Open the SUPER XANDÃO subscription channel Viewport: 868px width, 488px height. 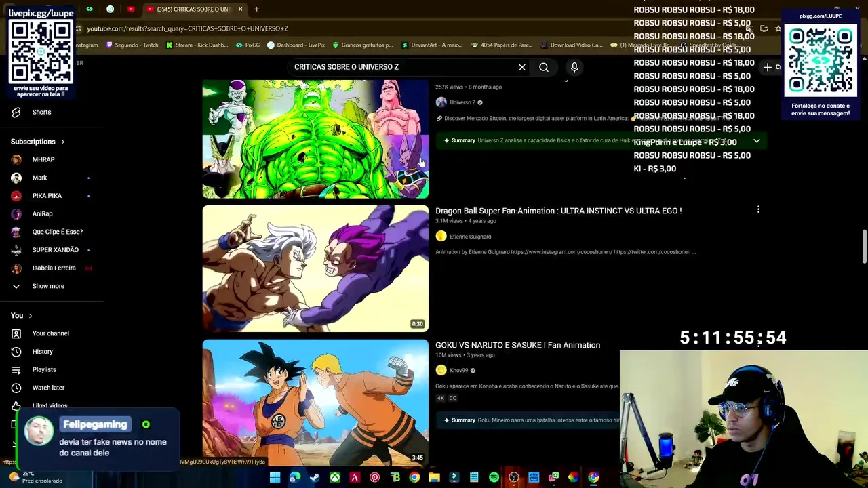pyautogui.click(x=55, y=249)
